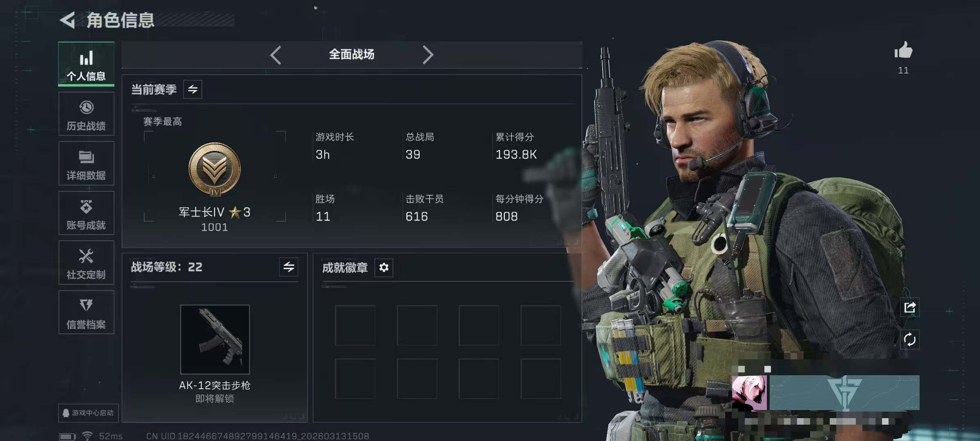Toggle the 当前赛季 swap button
This screenshot has width=980, height=441.
click(193, 89)
